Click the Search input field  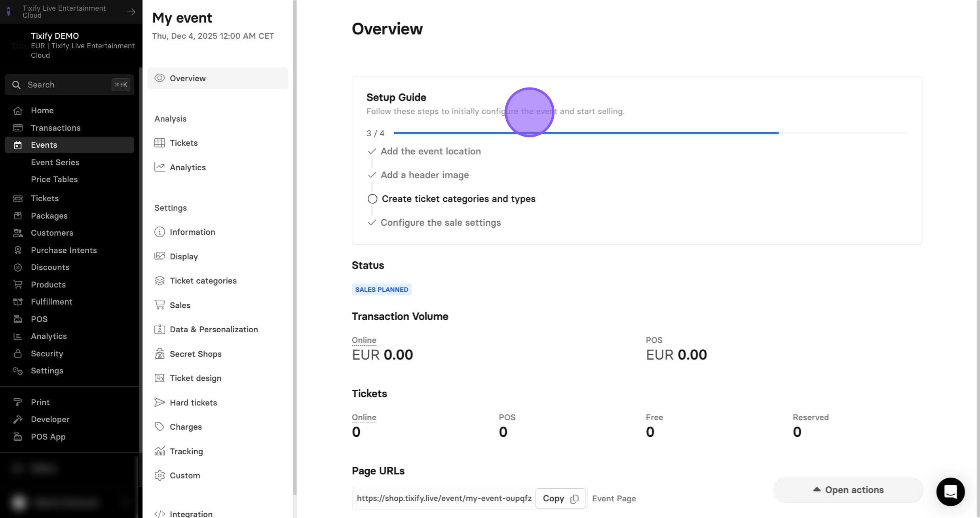tap(69, 85)
